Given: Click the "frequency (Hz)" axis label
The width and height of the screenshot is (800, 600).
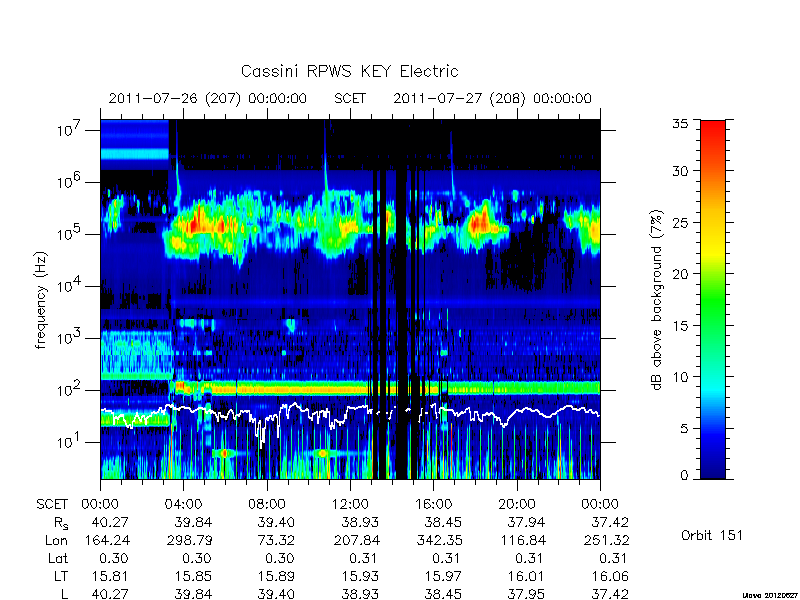Looking at the screenshot, I should click(41, 300).
